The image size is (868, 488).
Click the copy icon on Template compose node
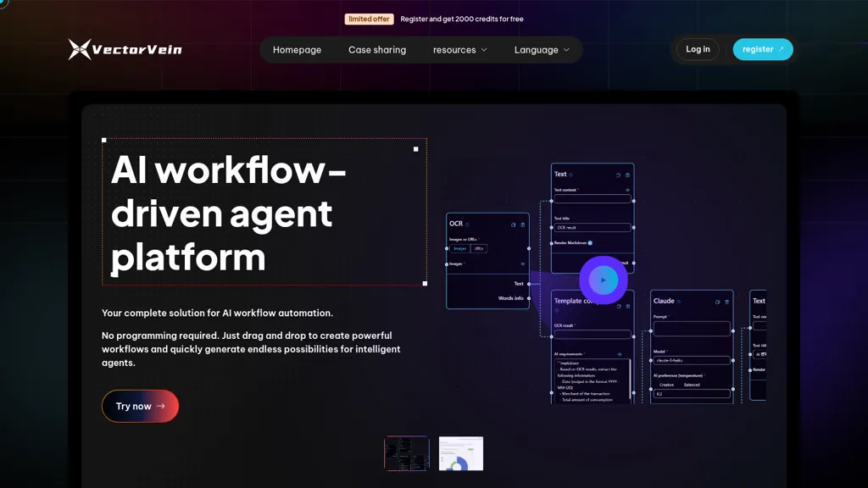(618, 306)
